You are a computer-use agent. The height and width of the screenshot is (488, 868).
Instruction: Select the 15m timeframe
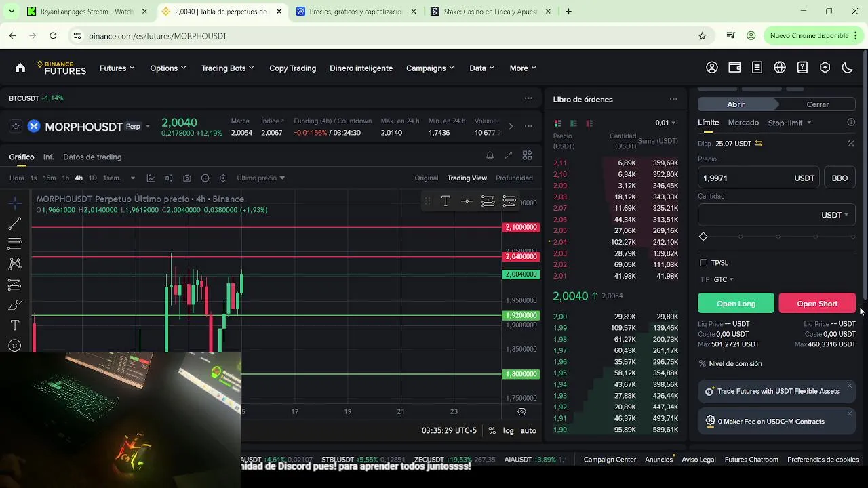click(x=49, y=178)
